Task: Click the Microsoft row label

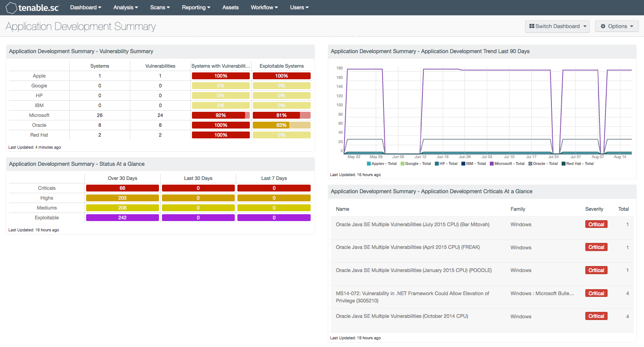Action: [39, 115]
